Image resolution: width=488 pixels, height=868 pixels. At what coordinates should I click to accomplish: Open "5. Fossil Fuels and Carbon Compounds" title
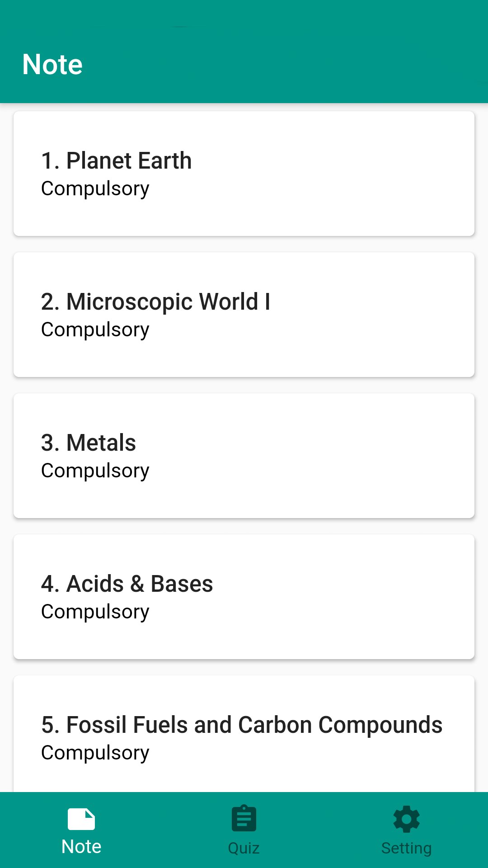tap(242, 725)
